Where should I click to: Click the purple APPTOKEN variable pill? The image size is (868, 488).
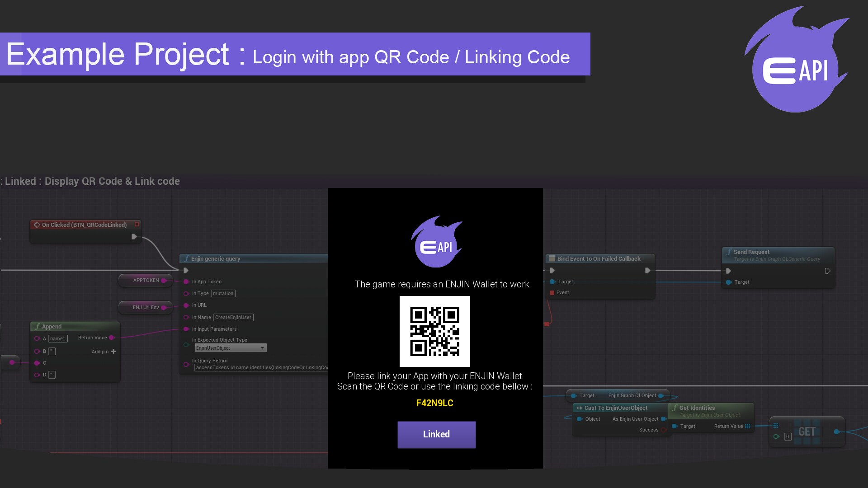(x=146, y=280)
